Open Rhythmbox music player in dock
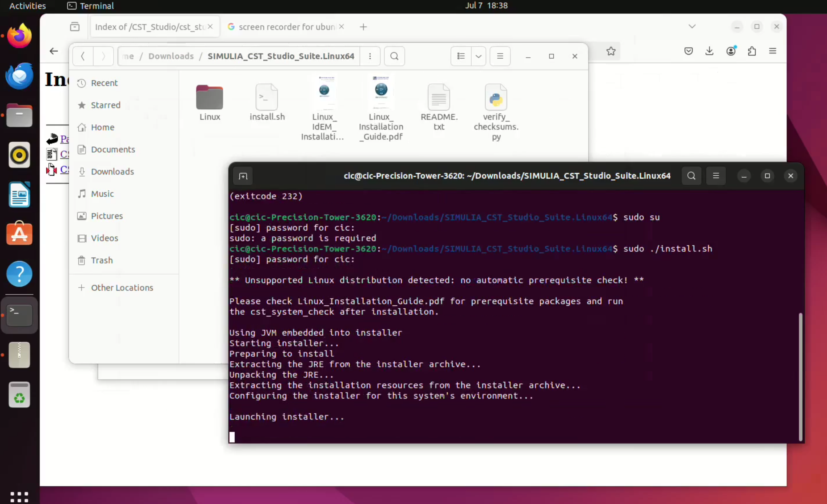827x504 pixels. click(19, 155)
